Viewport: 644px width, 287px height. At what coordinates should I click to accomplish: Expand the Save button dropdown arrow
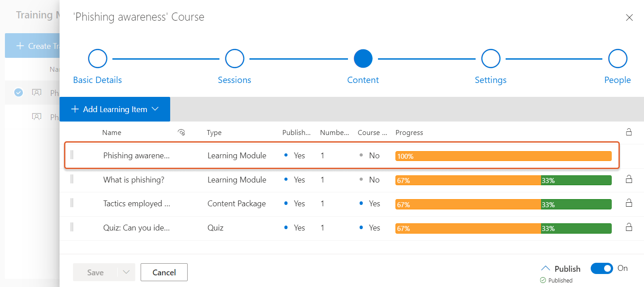(x=126, y=272)
